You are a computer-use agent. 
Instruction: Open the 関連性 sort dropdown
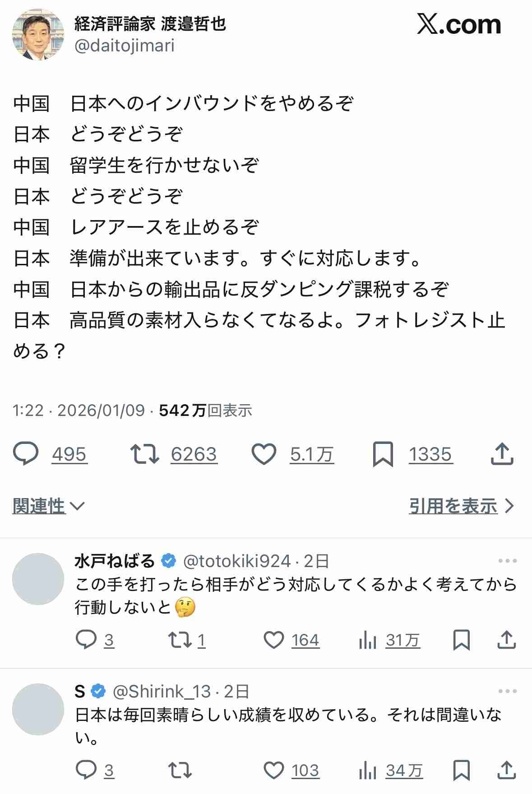tap(48, 506)
